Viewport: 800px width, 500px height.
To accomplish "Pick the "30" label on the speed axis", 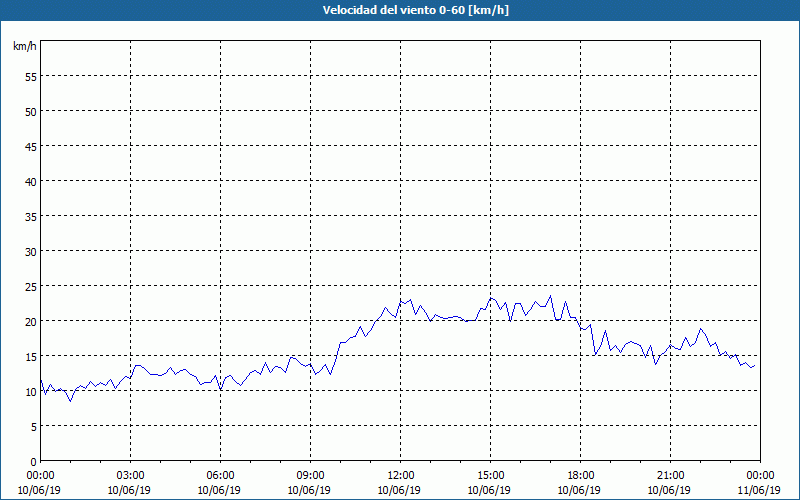I will (31, 252).
